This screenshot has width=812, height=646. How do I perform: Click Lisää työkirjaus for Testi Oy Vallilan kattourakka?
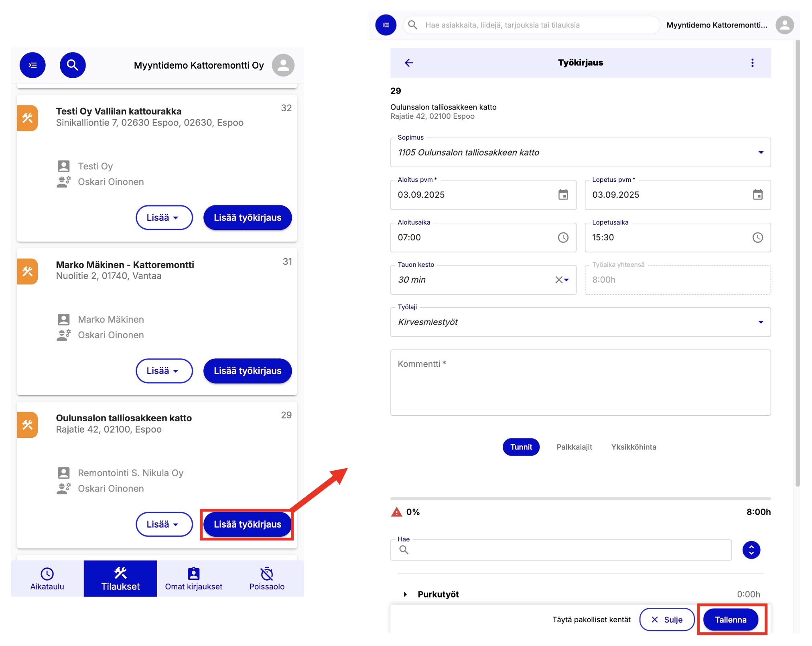(247, 217)
